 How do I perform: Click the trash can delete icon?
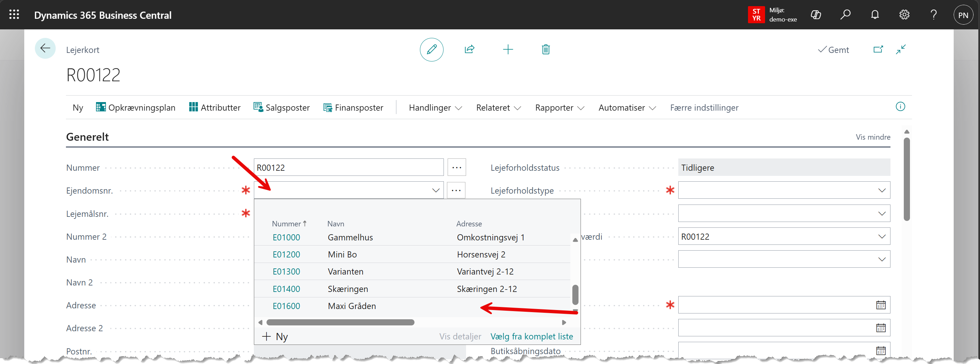point(546,50)
